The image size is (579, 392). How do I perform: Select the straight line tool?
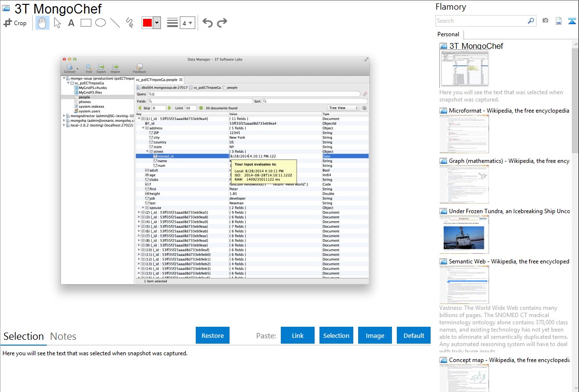(115, 23)
